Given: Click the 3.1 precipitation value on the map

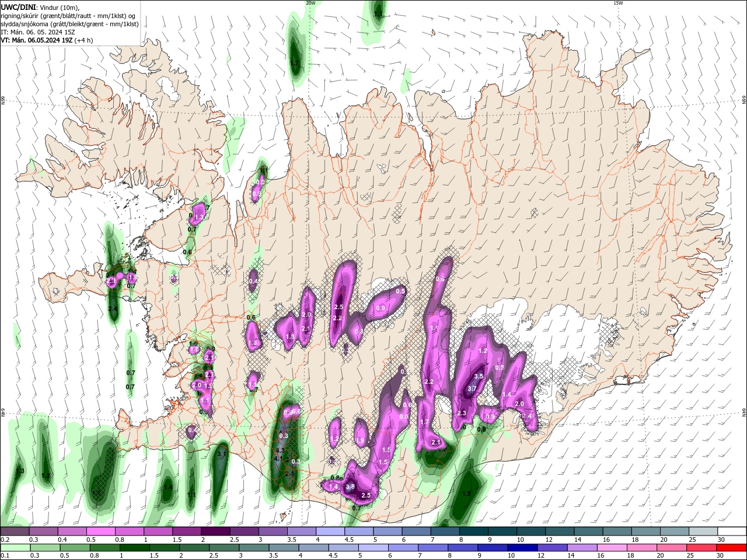Looking at the screenshot, I should [222, 454].
